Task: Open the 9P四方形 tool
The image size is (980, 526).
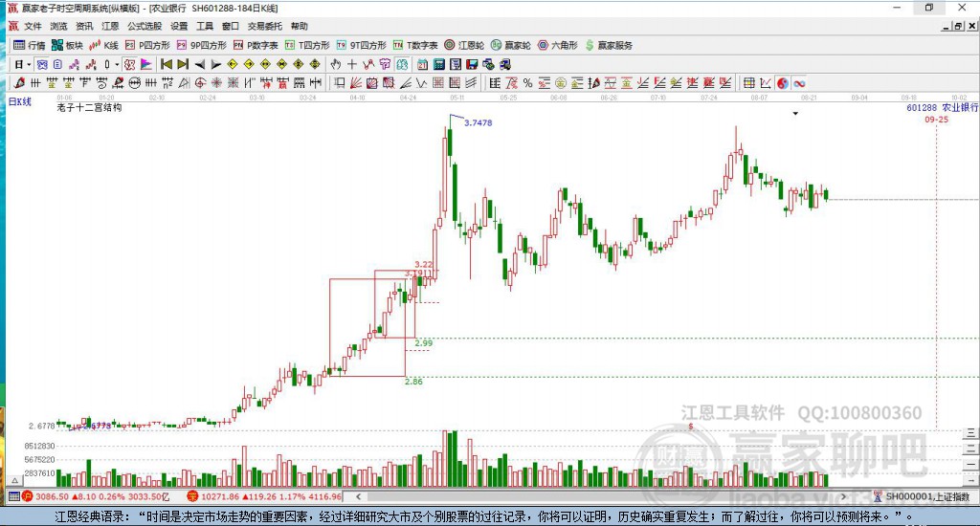Action: pyautogui.click(x=201, y=45)
